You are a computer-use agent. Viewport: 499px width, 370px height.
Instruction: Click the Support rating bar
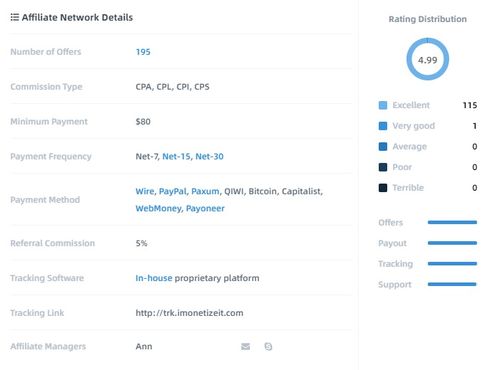[x=452, y=284]
